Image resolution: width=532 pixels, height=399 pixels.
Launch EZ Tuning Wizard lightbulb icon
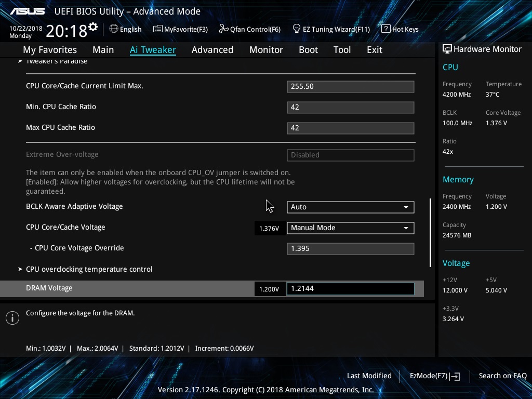(297, 29)
